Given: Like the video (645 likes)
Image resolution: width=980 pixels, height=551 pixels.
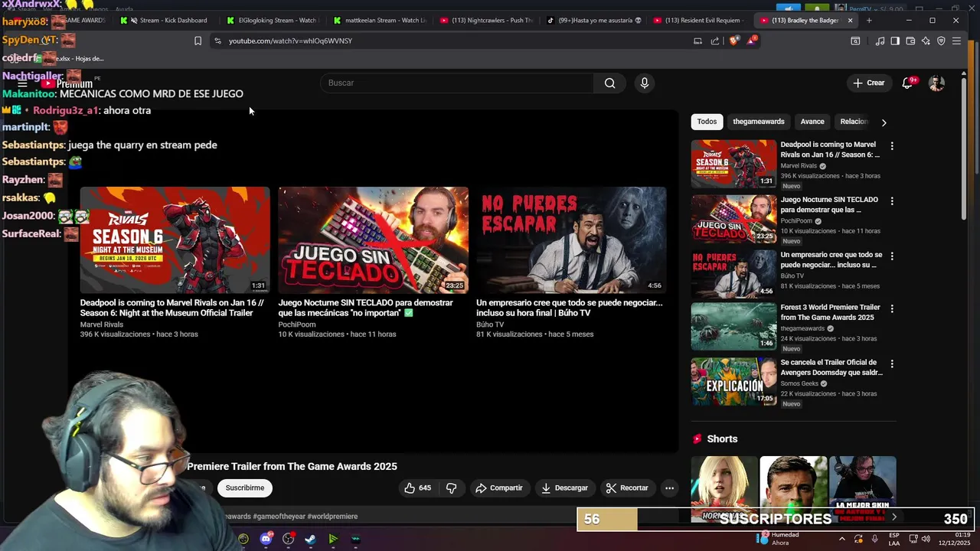Looking at the screenshot, I should click(417, 487).
